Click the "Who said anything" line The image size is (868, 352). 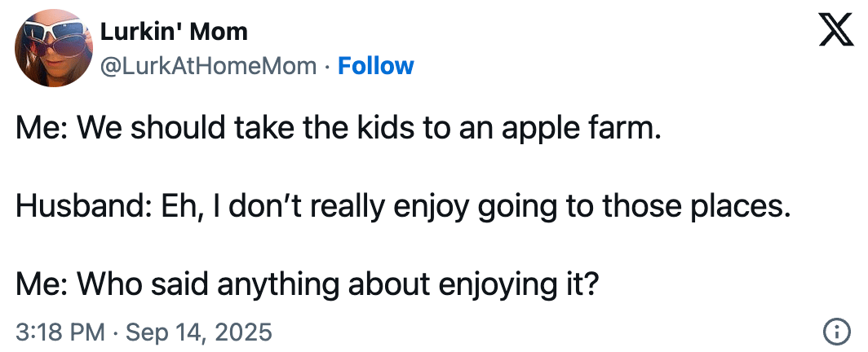click(x=308, y=284)
